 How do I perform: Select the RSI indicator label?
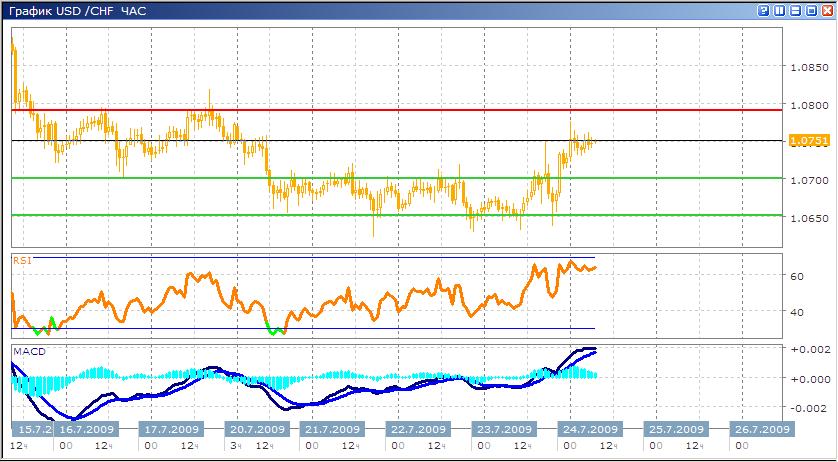coord(20,260)
